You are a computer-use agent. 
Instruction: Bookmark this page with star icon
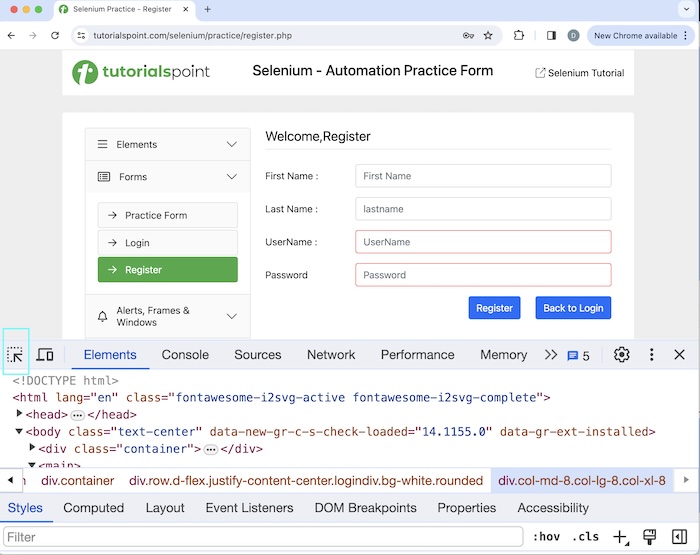(x=488, y=35)
